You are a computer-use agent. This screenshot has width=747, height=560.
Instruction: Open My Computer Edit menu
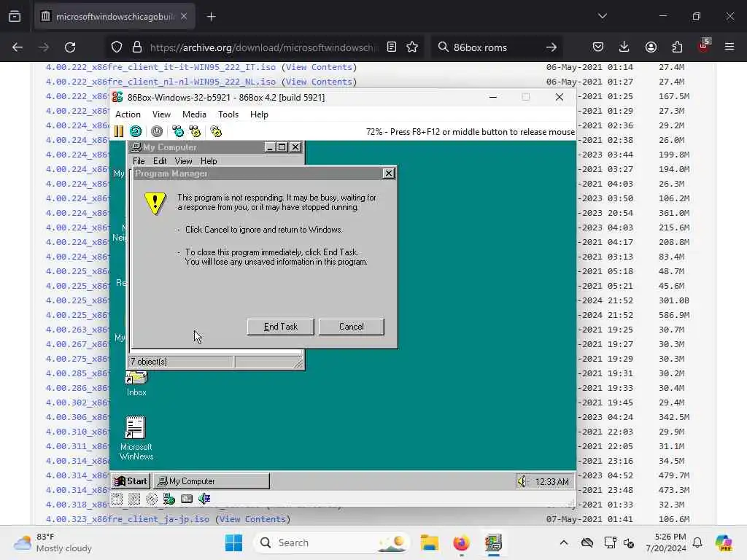(x=160, y=161)
